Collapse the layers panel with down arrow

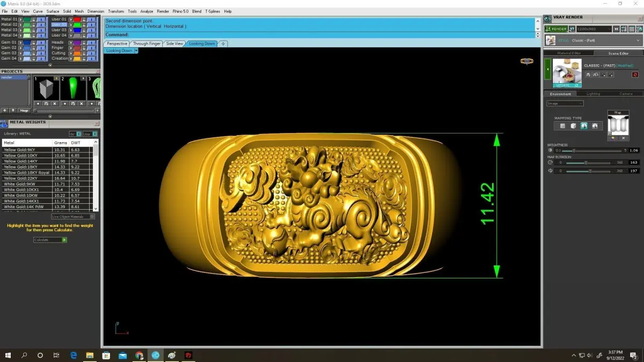point(50,65)
